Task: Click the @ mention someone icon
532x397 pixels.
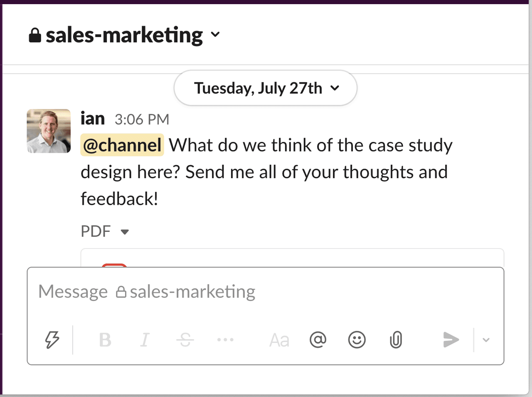Action: 318,340
